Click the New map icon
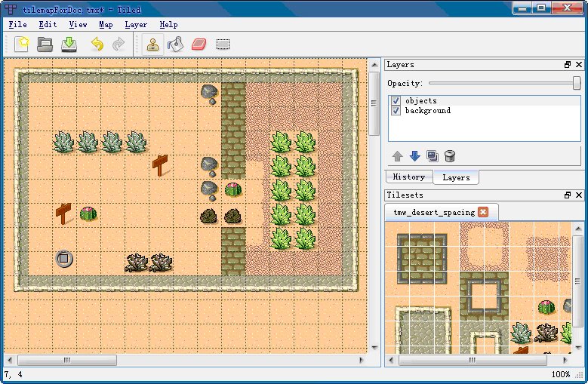 click(x=22, y=45)
